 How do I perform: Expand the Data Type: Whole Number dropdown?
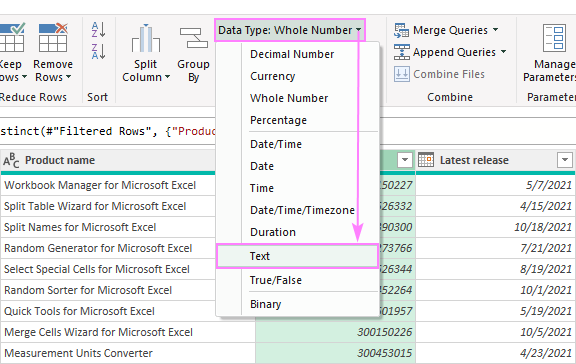pyautogui.click(x=358, y=30)
